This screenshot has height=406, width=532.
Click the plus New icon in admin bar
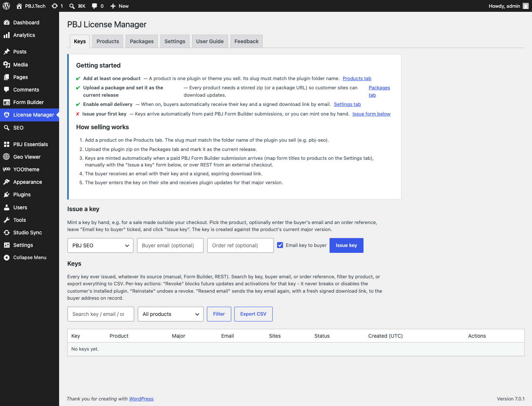[113, 6]
